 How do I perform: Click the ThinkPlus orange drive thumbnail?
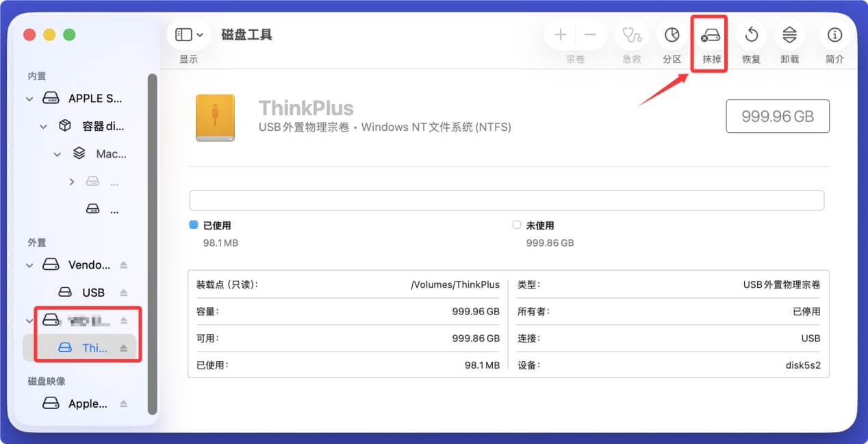[215, 116]
